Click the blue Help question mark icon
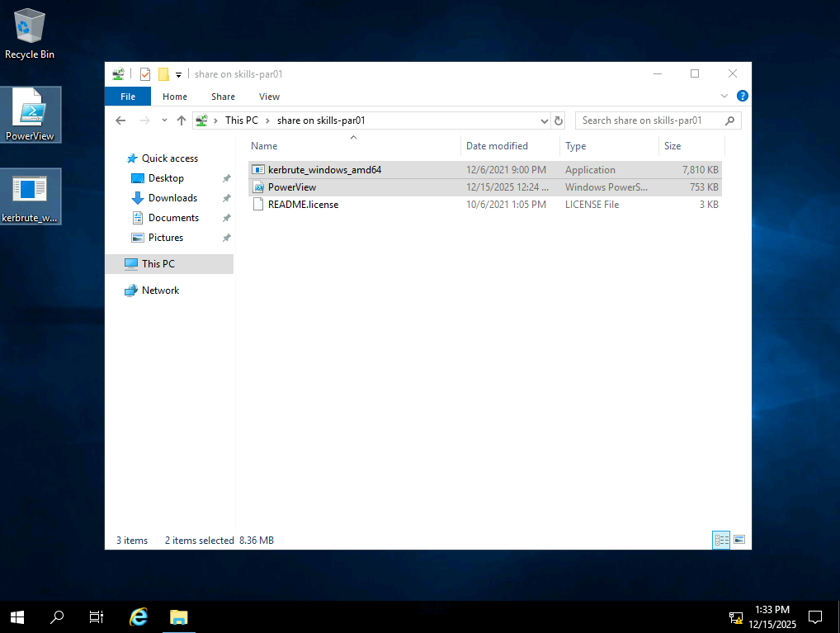Viewport: 840px width, 633px height. (x=742, y=97)
